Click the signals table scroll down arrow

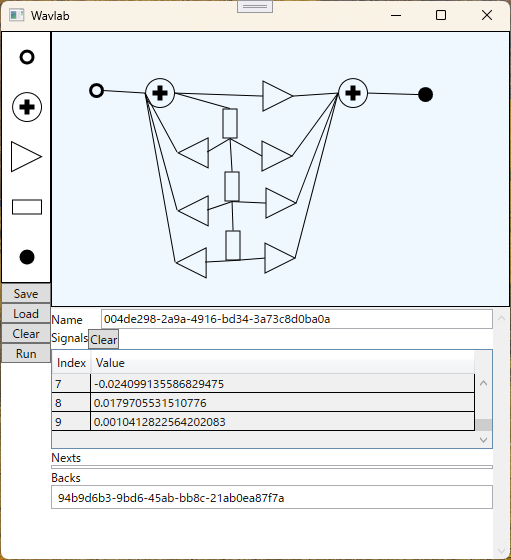tap(484, 440)
